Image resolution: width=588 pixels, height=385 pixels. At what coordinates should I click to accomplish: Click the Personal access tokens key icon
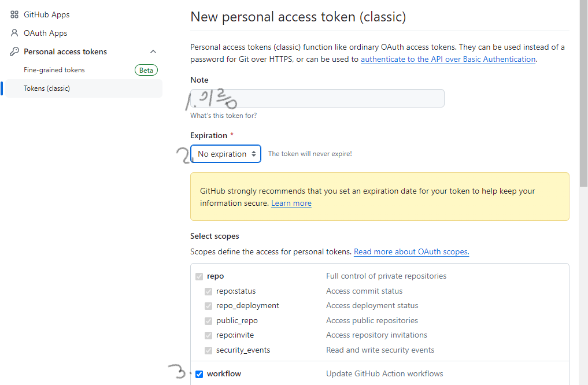(14, 51)
